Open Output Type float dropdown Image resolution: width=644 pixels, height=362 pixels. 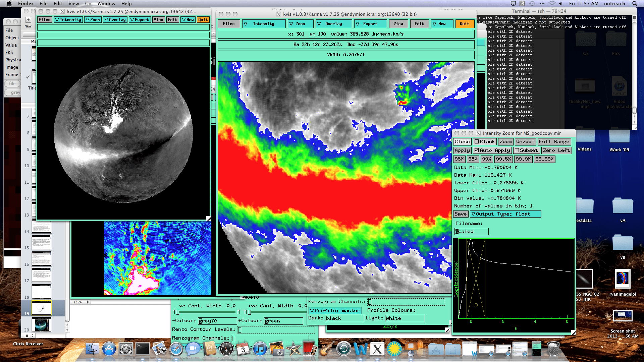point(505,214)
